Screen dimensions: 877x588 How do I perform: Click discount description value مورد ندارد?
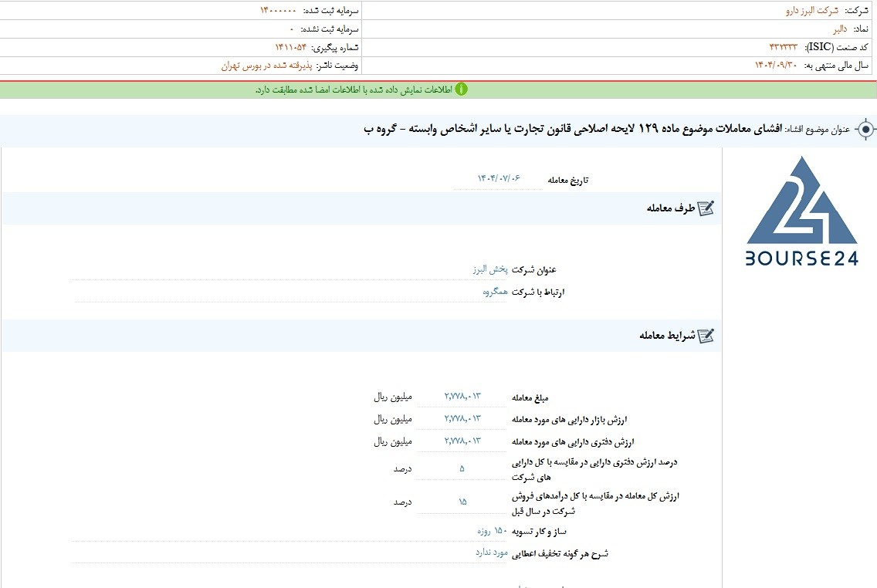click(492, 553)
